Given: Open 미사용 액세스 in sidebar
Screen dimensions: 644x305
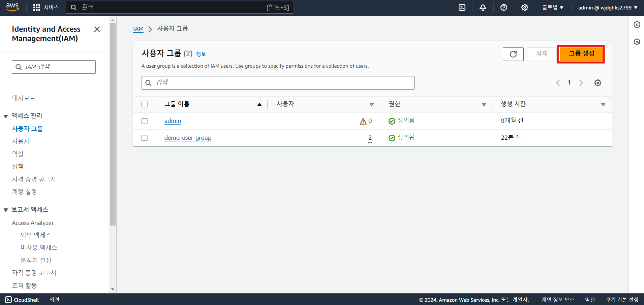Looking at the screenshot, I should (39, 247).
